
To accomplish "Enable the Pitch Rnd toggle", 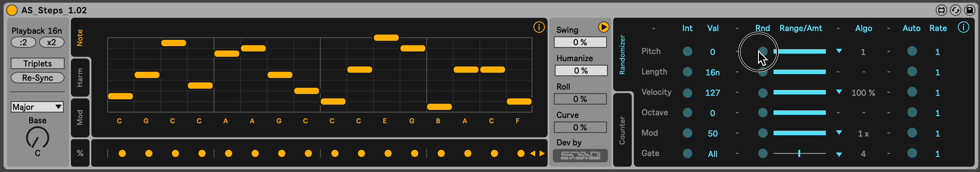I will tap(762, 51).
